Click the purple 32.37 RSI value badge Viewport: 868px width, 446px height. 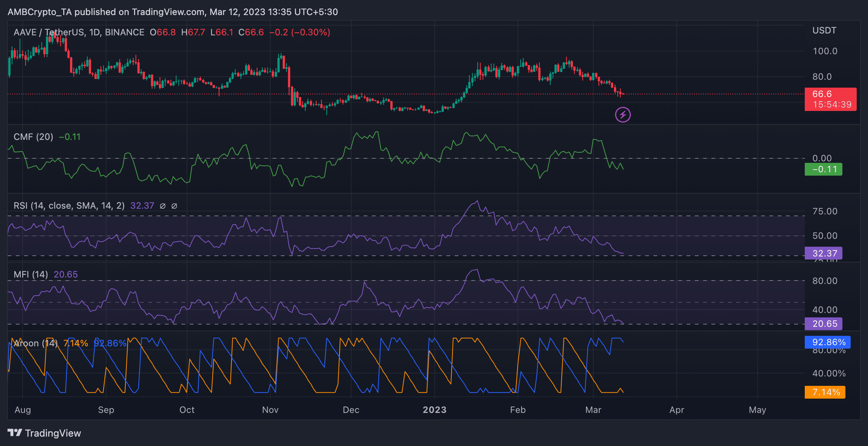(823, 253)
